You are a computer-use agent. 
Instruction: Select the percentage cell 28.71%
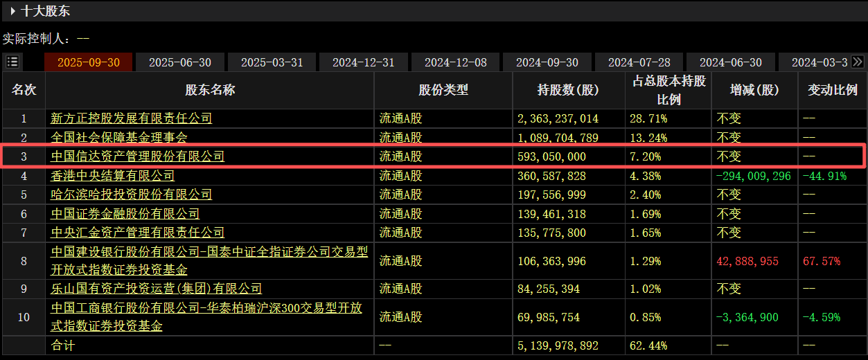[x=648, y=118]
